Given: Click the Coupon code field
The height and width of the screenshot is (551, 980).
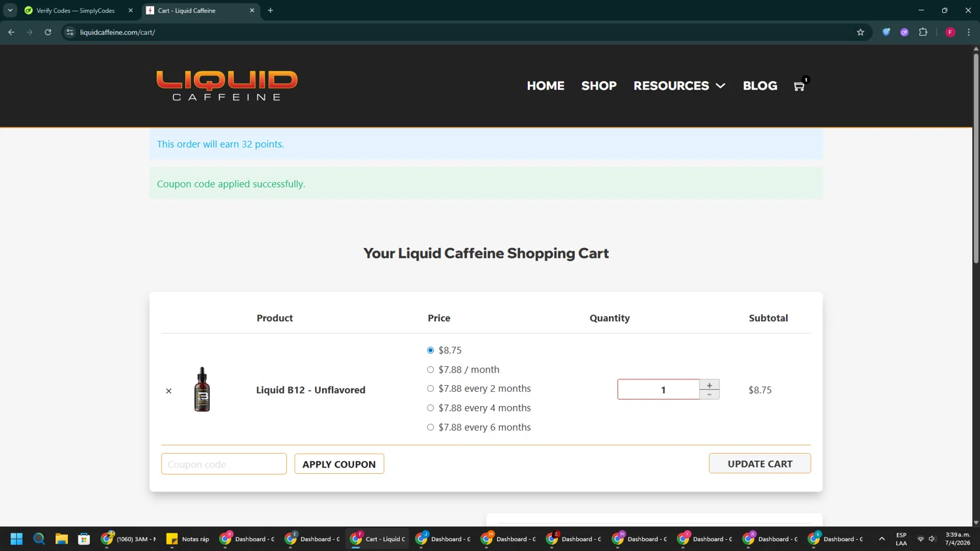Looking at the screenshot, I should tap(224, 464).
